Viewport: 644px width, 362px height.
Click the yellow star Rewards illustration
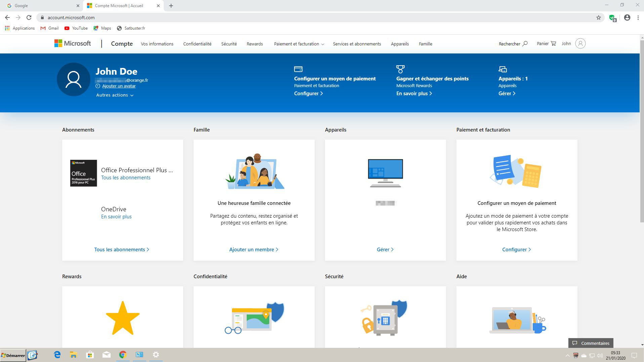[x=123, y=318]
